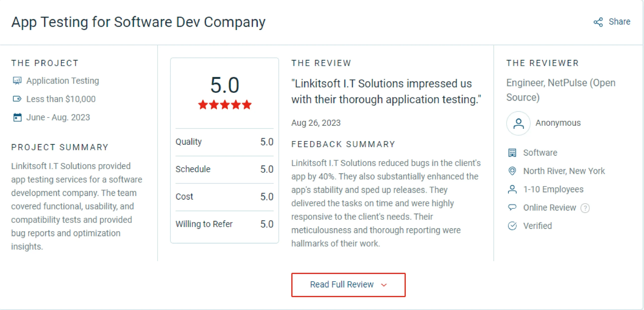Open 'THE REVIEW' section heading
The height and width of the screenshot is (310, 644).
point(321,63)
